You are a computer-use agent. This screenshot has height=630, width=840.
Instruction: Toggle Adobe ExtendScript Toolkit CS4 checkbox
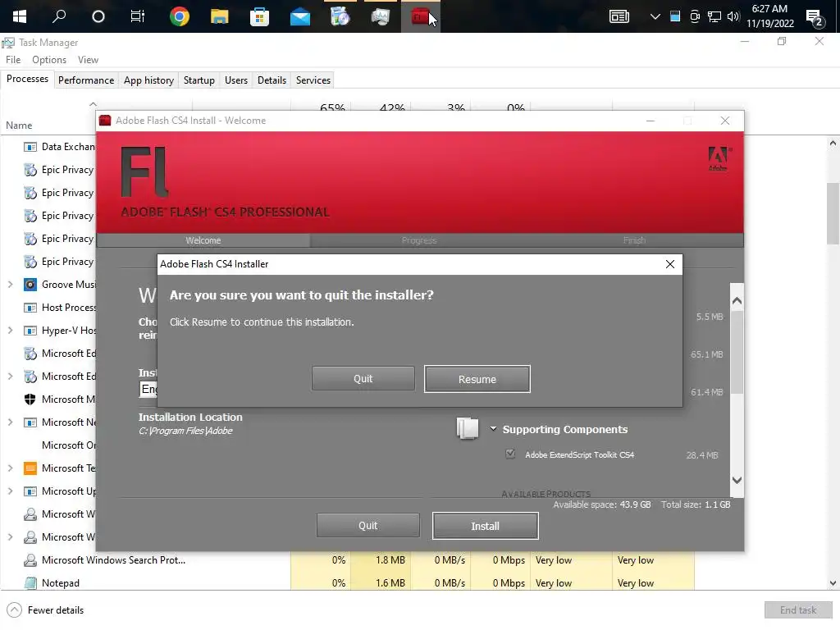(510, 454)
